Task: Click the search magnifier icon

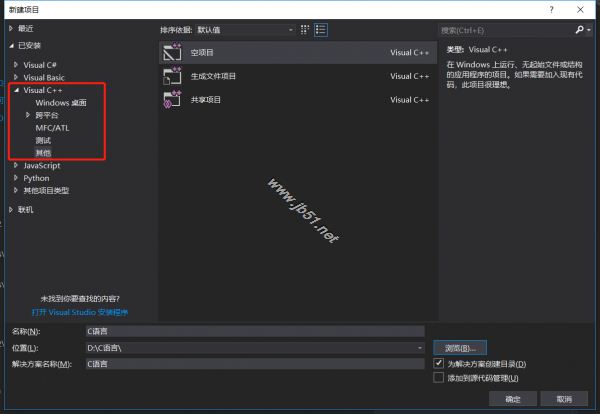Action: (579, 29)
